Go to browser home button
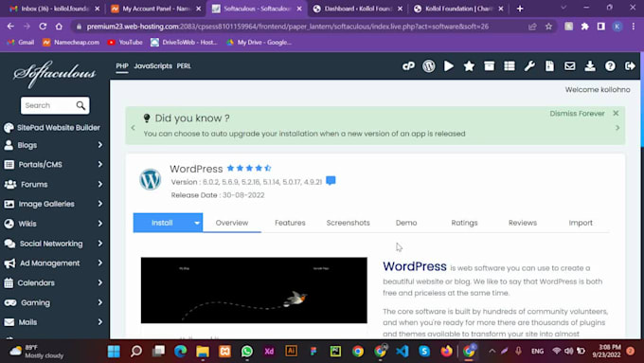The height and width of the screenshot is (363, 644). click(59, 27)
